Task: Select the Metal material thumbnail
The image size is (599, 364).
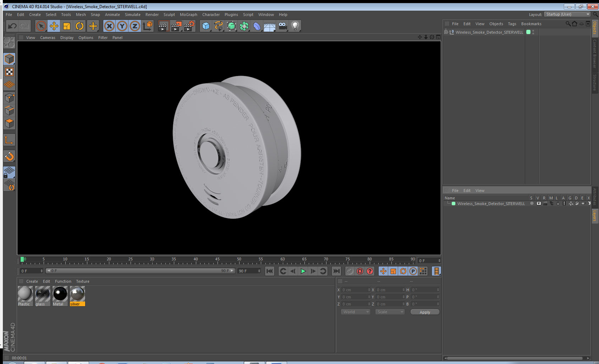Action: [x=60, y=296]
